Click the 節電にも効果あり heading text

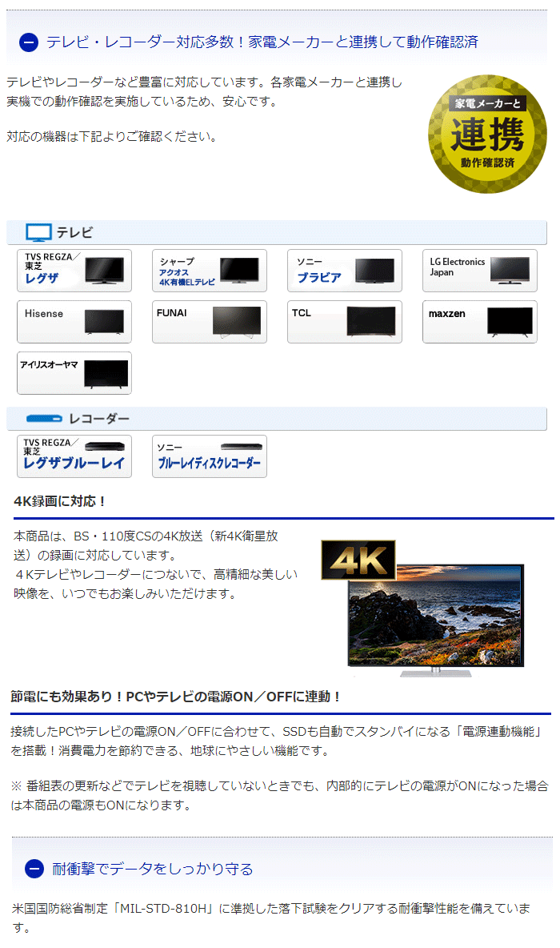click(176, 697)
